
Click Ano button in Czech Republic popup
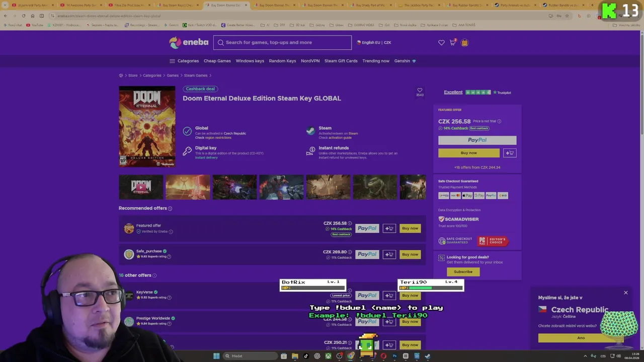pos(581,338)
